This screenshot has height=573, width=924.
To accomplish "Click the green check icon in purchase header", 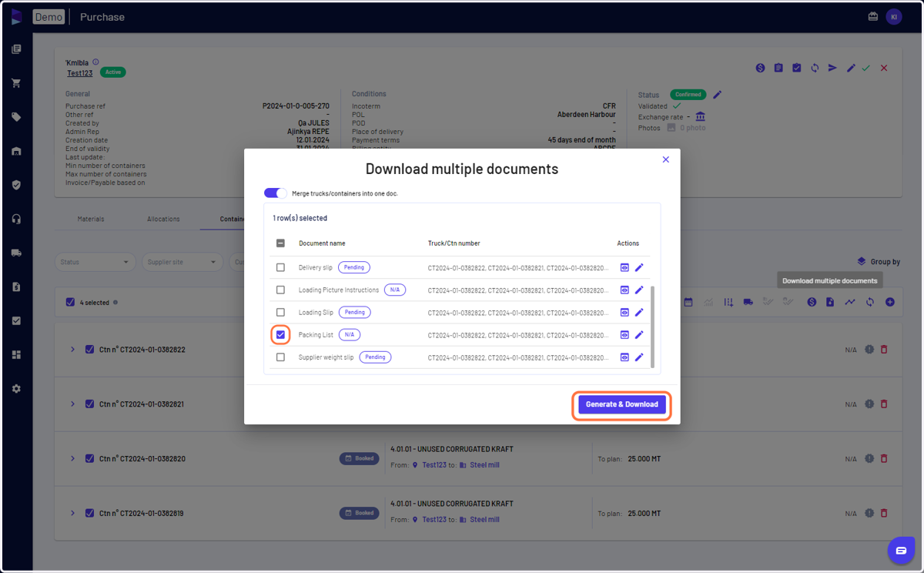I will click(x=866, y=68).
